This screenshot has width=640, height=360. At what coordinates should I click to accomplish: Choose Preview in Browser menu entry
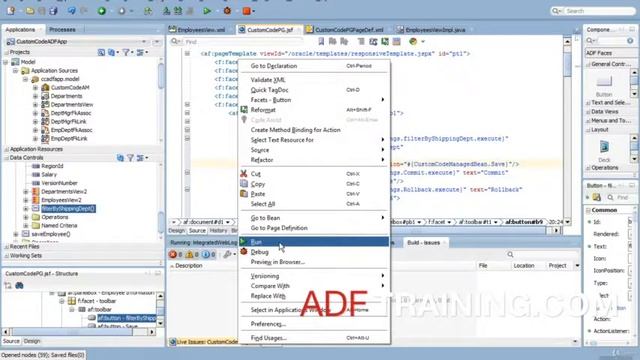click(314, 262)
